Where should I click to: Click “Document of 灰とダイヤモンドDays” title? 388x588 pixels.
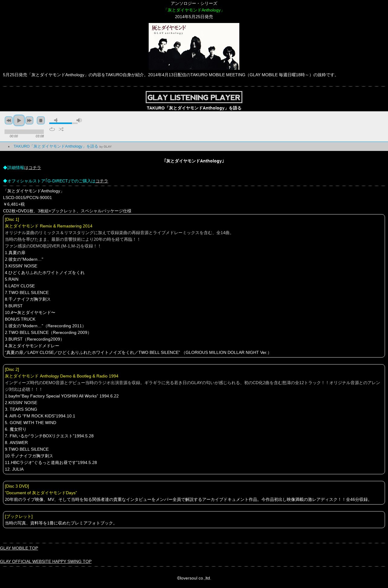pos(41,493)
